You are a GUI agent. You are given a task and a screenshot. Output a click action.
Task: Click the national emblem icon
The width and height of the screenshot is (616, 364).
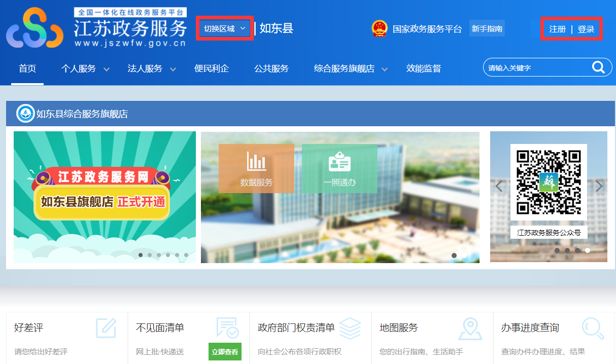(380, 28)
